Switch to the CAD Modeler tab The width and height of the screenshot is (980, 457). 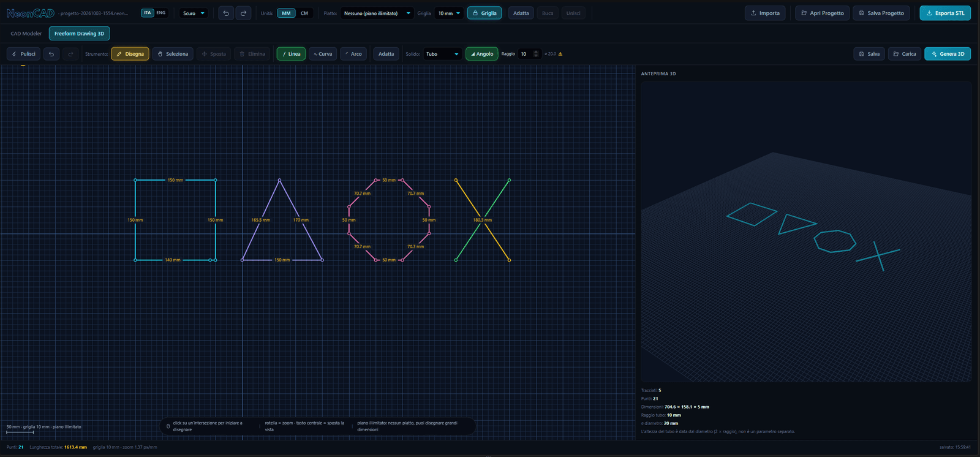coord(26,34)
